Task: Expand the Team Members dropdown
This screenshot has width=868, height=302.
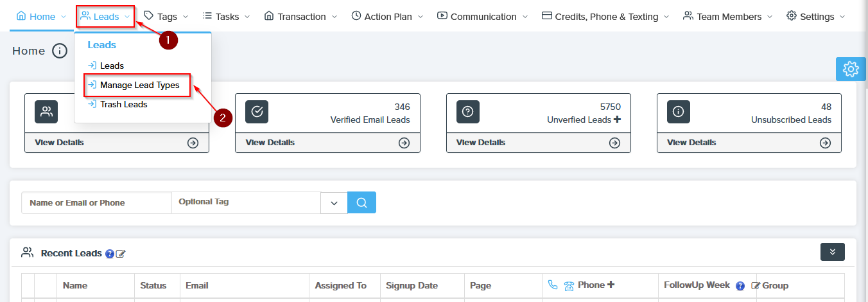Action: coord(728,17)
